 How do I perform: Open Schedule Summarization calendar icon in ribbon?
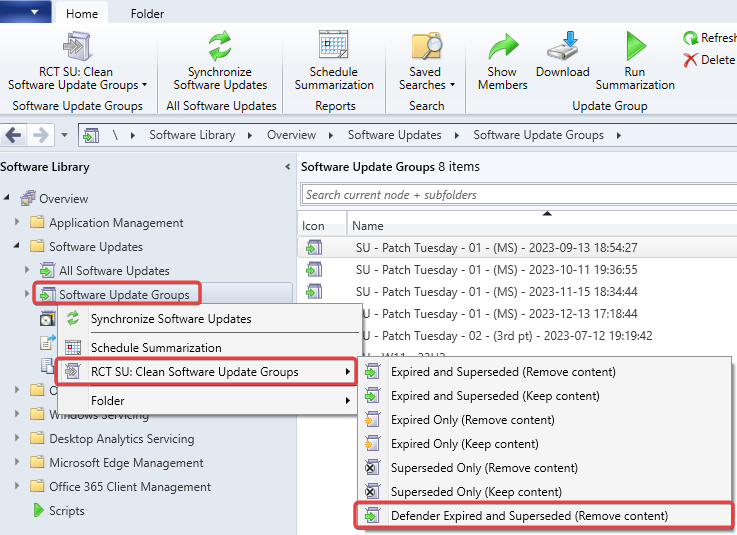coord(333,46)
